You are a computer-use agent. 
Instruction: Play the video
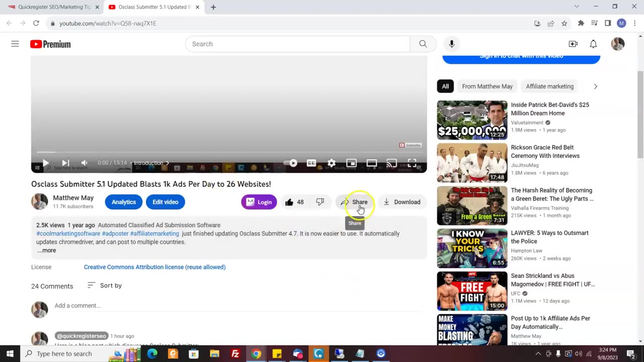45,163
